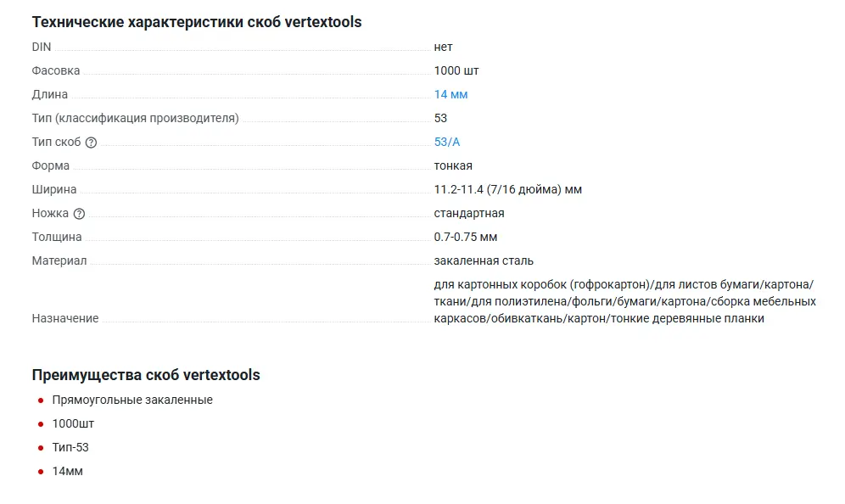845x504 pixels.
Task: Click the Фасовка value 1000 шт
Action: tap(456, 70)
